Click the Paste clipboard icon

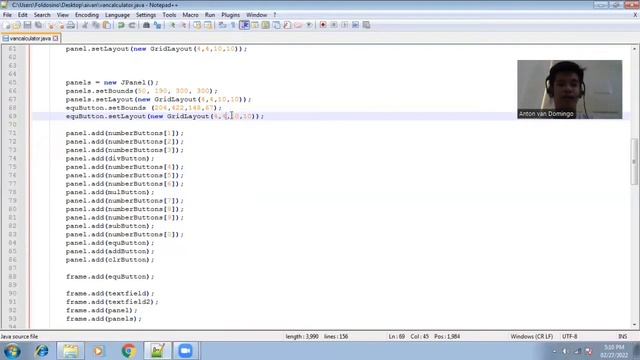pyautogui.click(x=107, y=25)
